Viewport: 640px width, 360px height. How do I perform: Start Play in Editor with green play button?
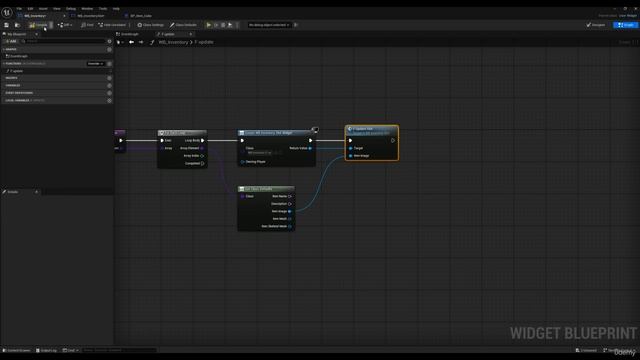pyautogui.click(x=209, y=25)
